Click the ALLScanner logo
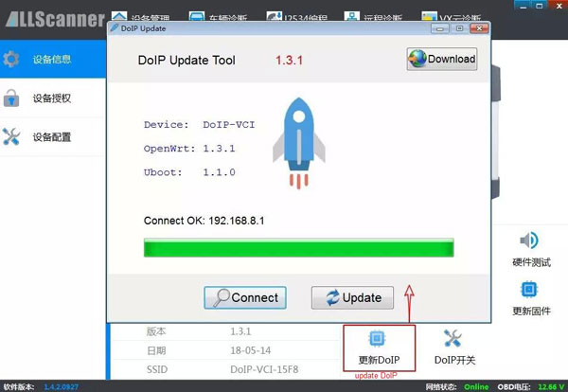 (x=55, y=19)
